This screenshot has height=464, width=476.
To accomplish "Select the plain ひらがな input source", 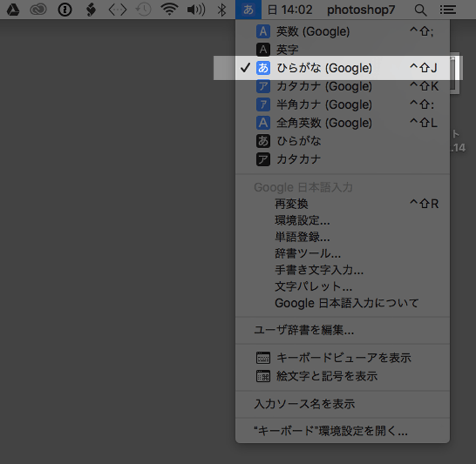I will click(x=343, y=141).
